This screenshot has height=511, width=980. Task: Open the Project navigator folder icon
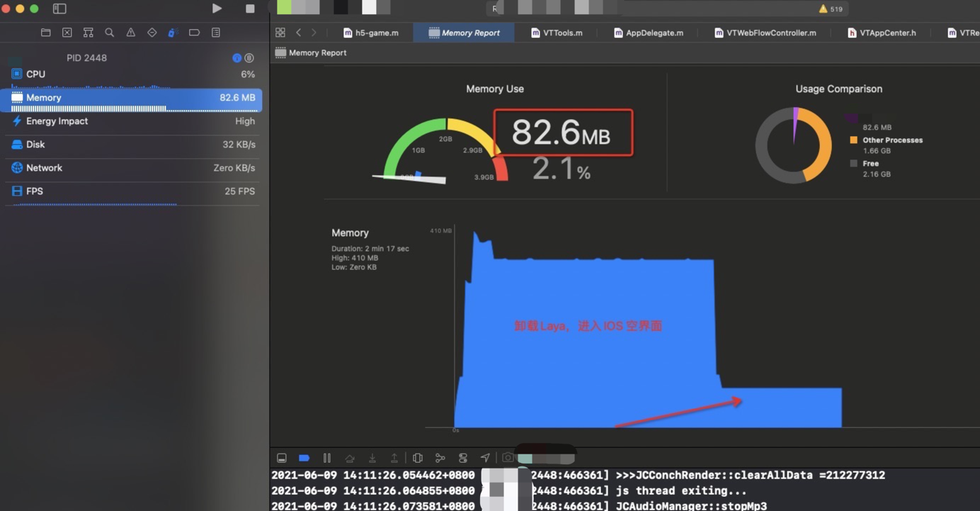point(46,33)
